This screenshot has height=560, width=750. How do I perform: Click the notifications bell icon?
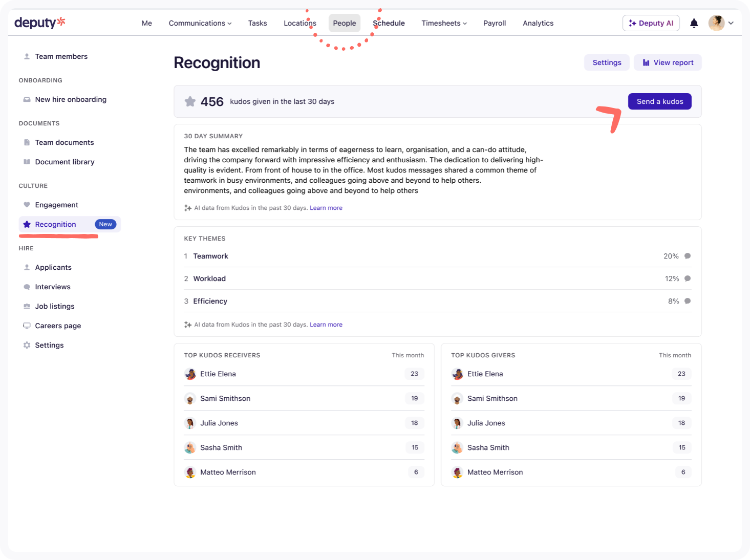[x=694, y=23]
